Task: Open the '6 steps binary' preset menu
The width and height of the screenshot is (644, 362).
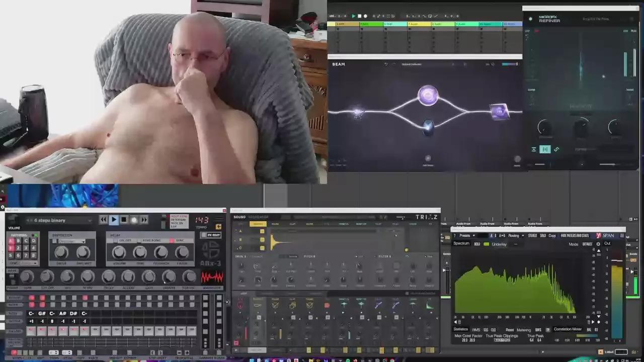Action: pos(59,220)
